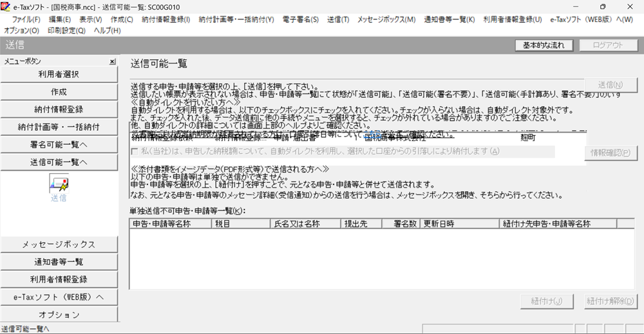Image resolution: width=644 pixels, height=334 pixels.
Task: Click the 紐付け解除(D) button
Action: [611, 301]
